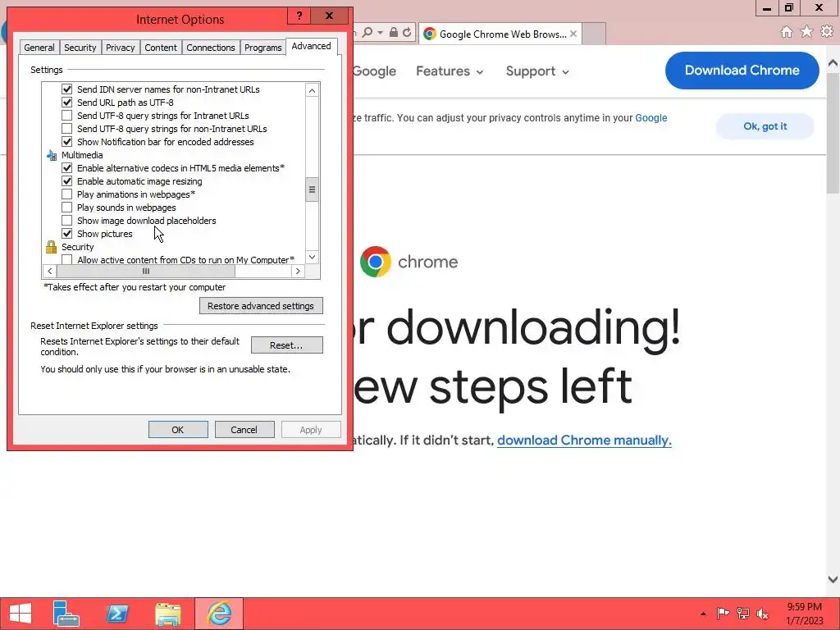840x630 pixels.
Task: Click the settings list horizontal scroll thumb
Action: 146,271
